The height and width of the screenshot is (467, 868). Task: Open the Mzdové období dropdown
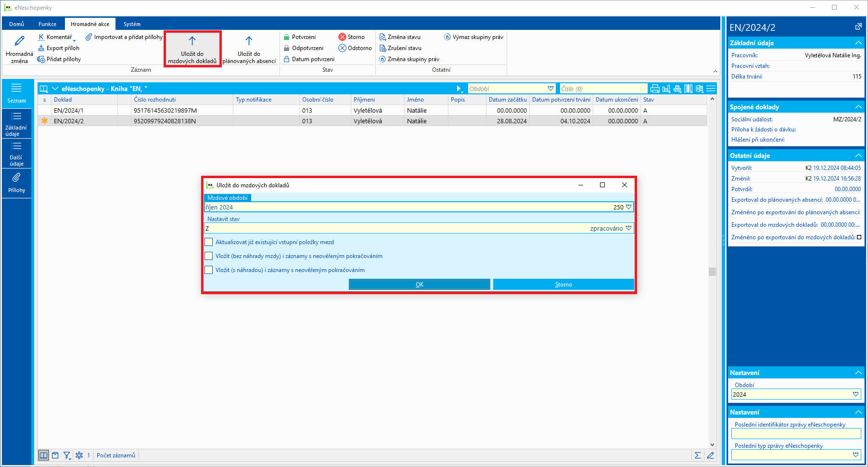tap(628, 207)
